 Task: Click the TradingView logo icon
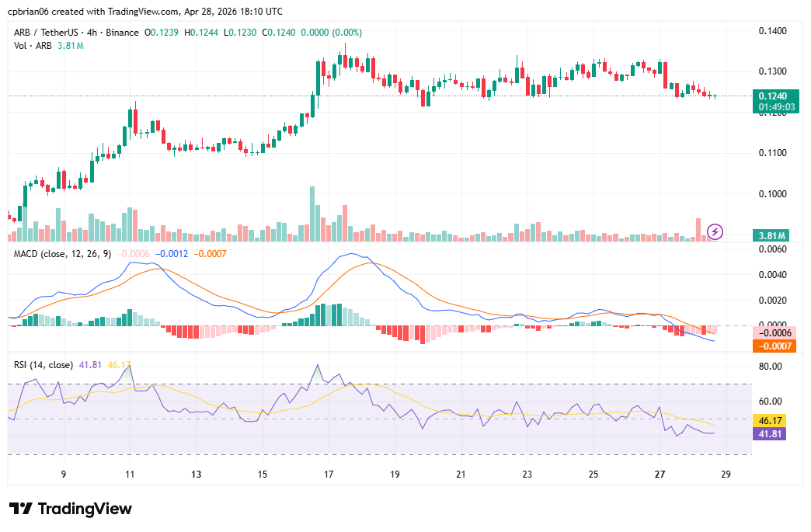coord(21,509)
